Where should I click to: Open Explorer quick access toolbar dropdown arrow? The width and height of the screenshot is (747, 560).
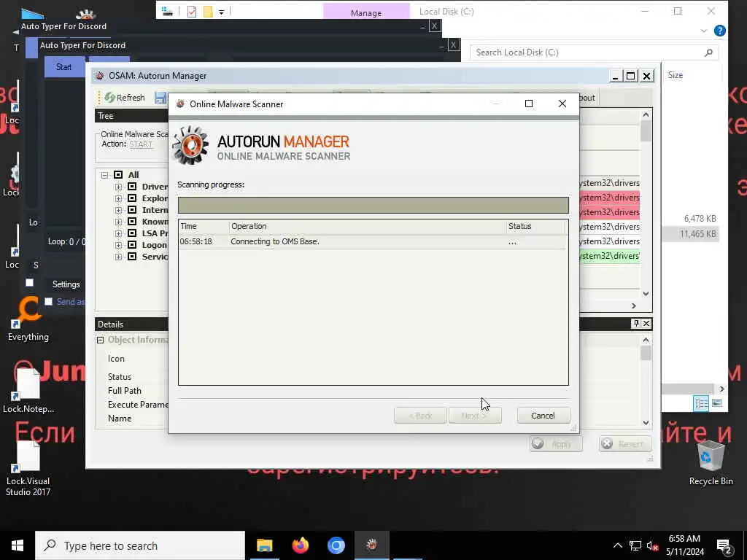coord(222,12)
